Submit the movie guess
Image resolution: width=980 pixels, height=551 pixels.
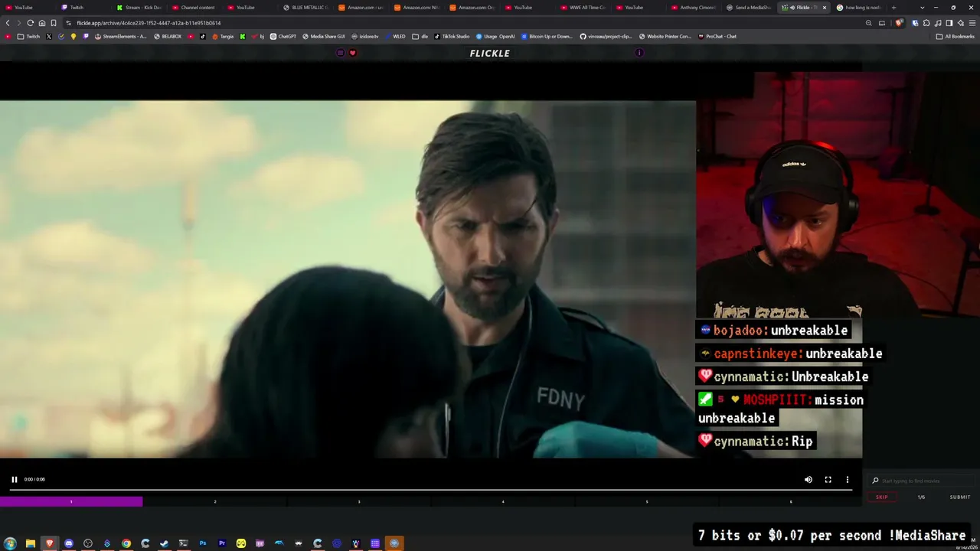coord(960,497)
